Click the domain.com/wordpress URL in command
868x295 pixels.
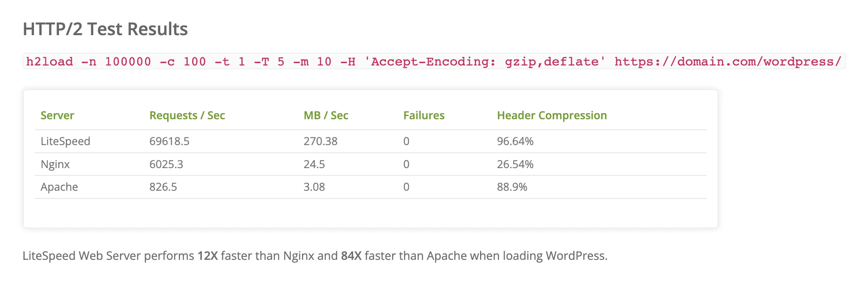pyautogui.click(x=728, y=61)
